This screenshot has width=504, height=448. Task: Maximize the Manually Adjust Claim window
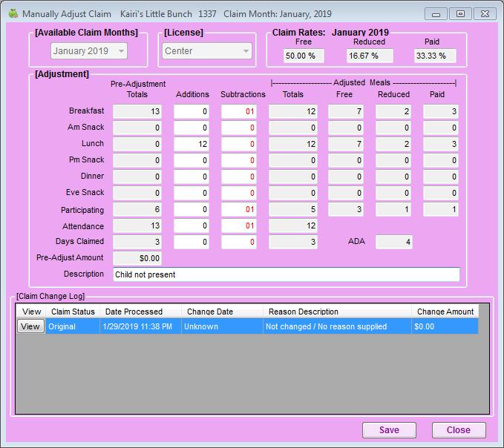pyautogui.click(x=461, y=14)
